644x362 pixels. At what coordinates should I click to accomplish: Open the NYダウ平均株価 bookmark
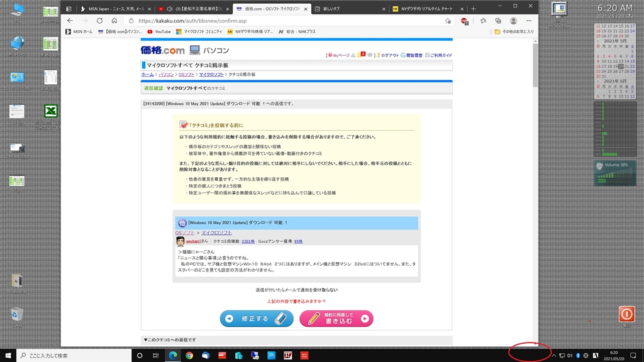click(250, 31)
